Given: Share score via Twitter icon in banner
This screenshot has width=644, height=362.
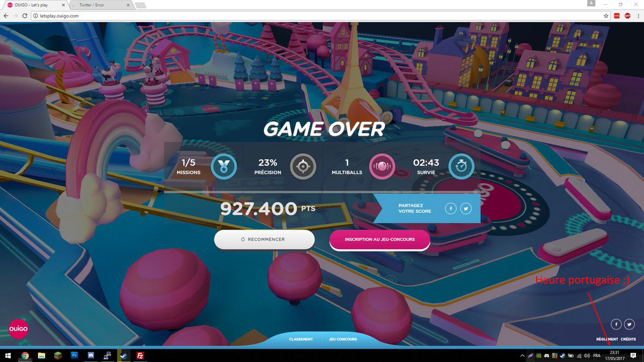Looking at the screenshot, I should click(x=466, y=208).
